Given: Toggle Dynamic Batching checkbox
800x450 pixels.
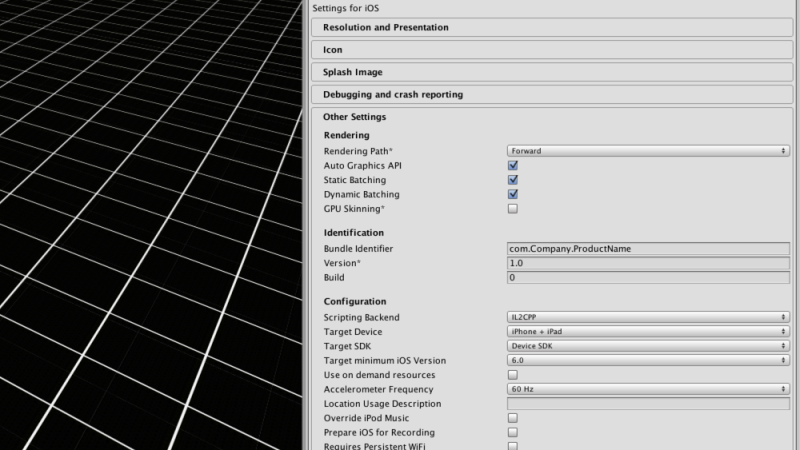Looking at the screenshot, I should 513,194.
